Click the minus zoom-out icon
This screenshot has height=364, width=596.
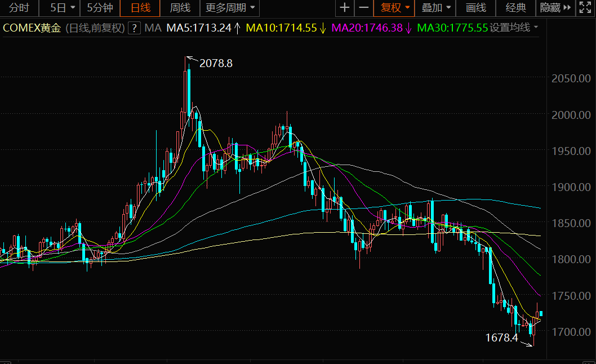[x=364, y=8]
